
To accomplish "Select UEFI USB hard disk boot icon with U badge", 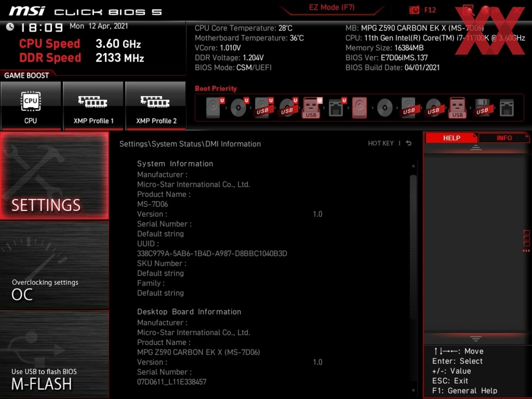I will 264,108.
